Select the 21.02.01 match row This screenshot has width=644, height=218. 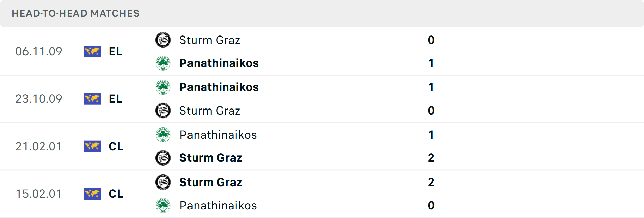coord(322,146)
